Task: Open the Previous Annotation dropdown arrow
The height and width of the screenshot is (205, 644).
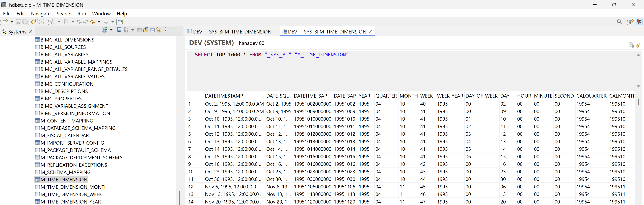Action: (72, 22)
